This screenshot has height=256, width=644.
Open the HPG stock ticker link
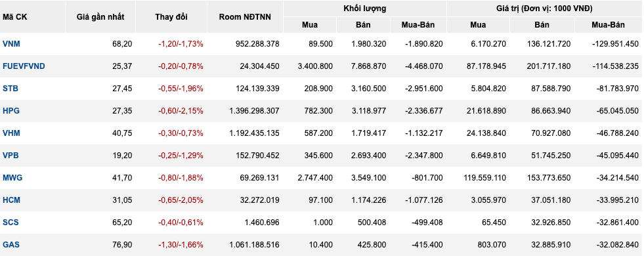coord(11,110)
